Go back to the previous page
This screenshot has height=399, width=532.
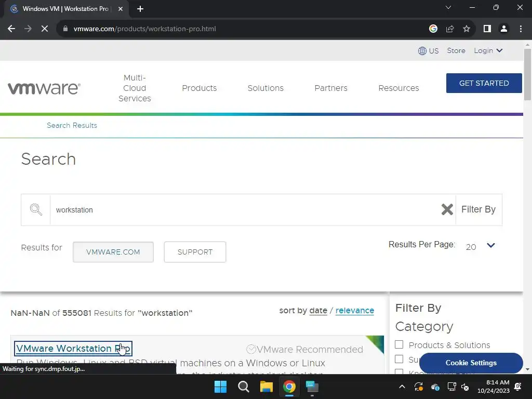click(x=11, y=29)
